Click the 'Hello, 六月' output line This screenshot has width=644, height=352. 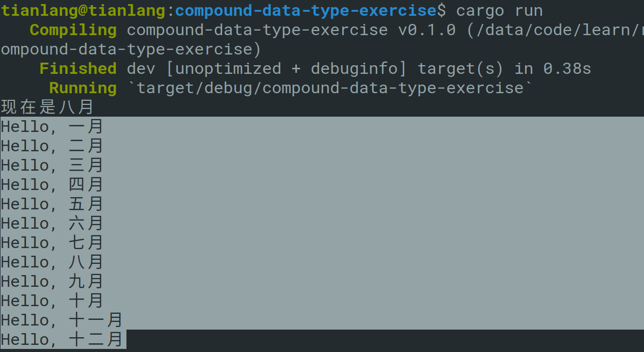click(52, 223)
